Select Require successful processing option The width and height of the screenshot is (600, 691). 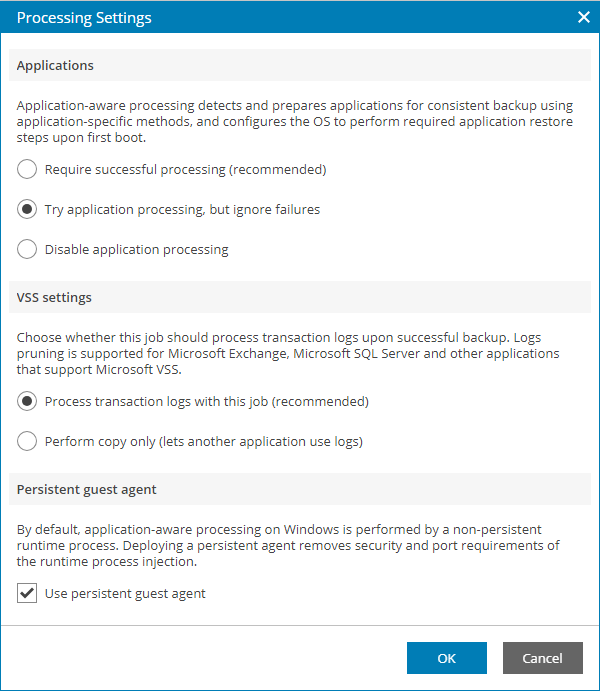pyautogui.click(x=28, y=169)
